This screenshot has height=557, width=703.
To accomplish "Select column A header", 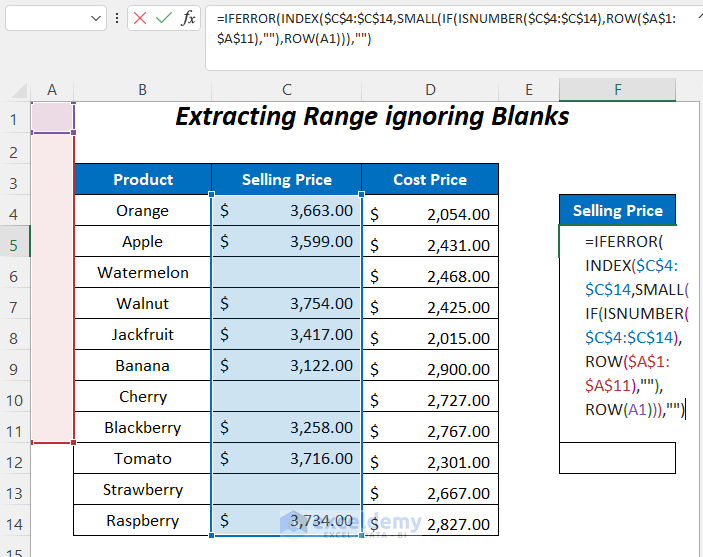I will 52,90.
